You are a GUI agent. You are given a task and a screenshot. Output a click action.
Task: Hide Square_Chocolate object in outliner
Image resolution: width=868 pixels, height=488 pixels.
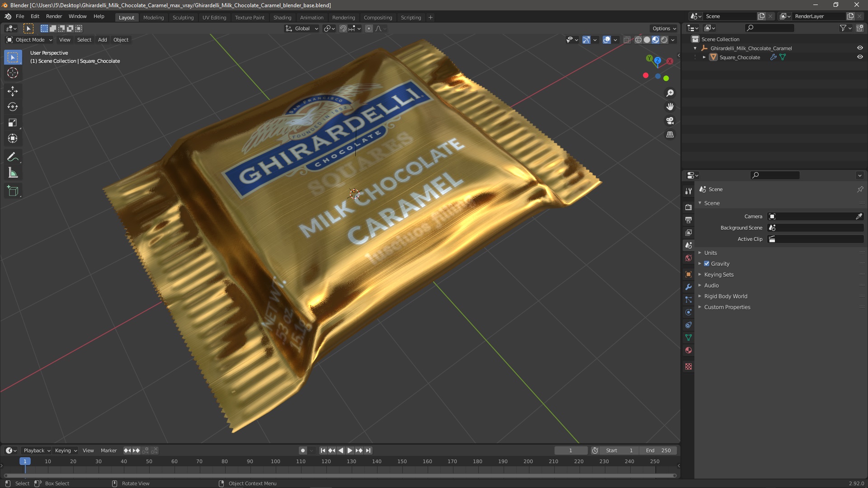click(x=860, y=57)
